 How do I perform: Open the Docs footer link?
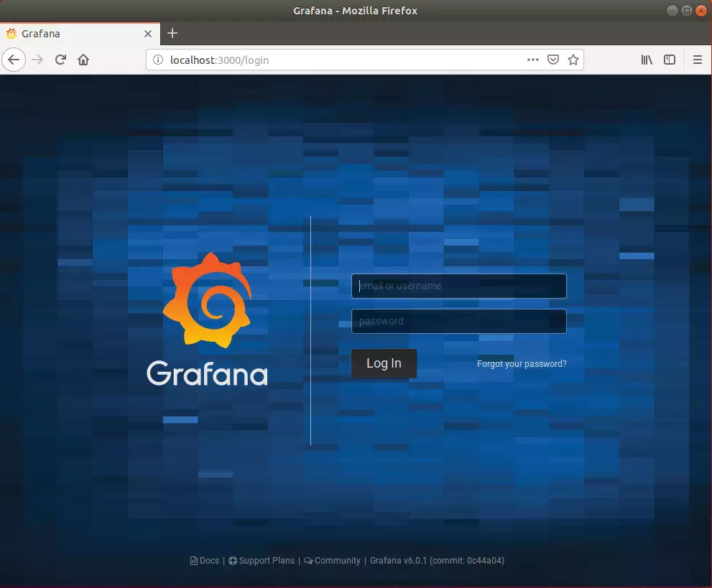205,561
